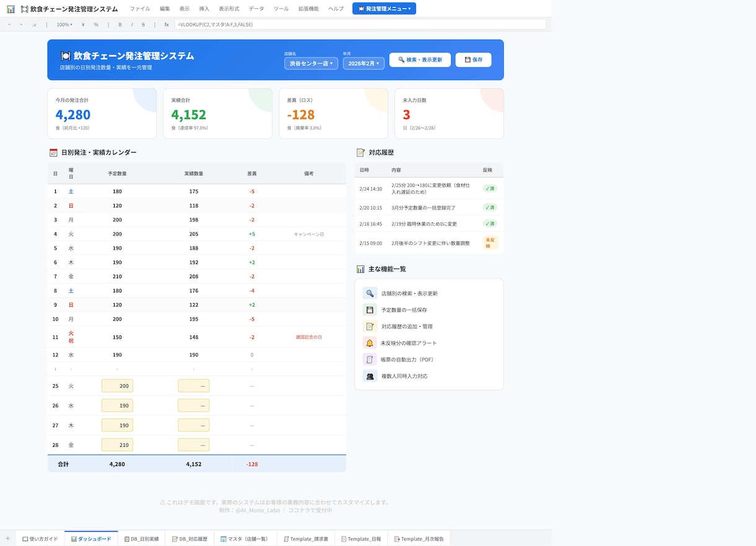Open the zoom 100% dropdown

coord(64,25)
